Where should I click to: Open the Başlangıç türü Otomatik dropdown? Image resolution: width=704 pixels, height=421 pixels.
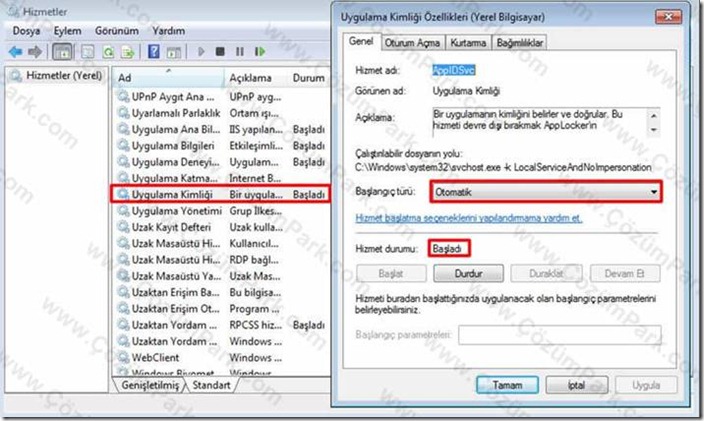546,192
